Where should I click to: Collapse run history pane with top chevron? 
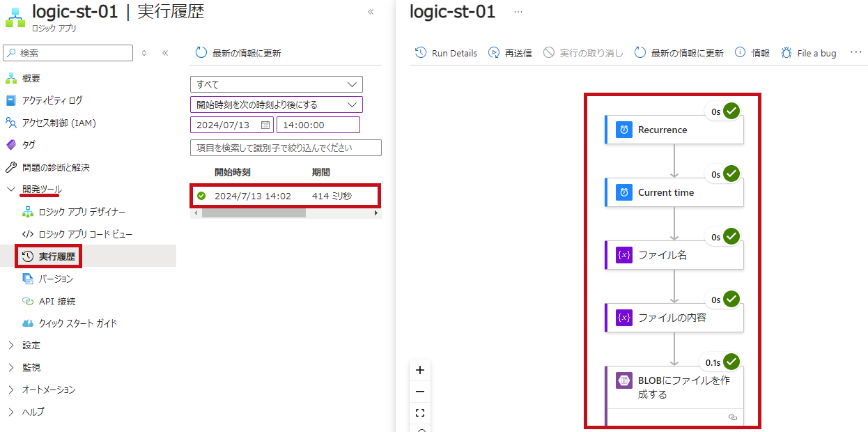pos(371,12)
